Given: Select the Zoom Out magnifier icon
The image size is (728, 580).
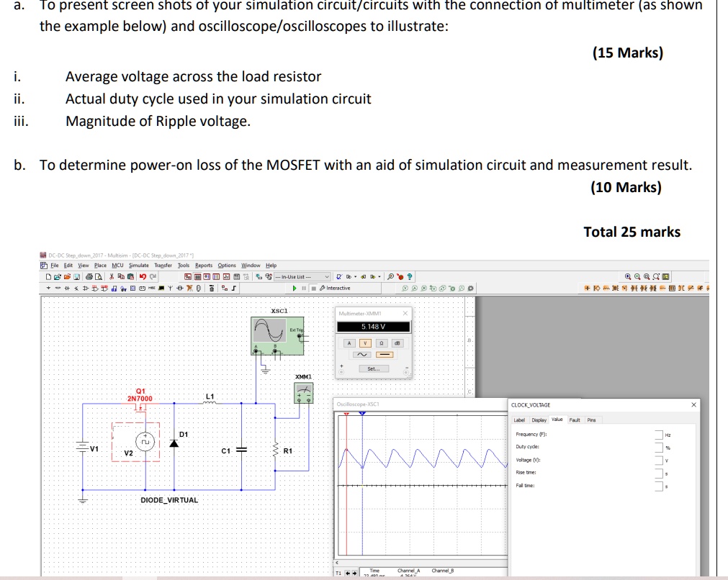Looking at the screenshot, I should point(638,277).
